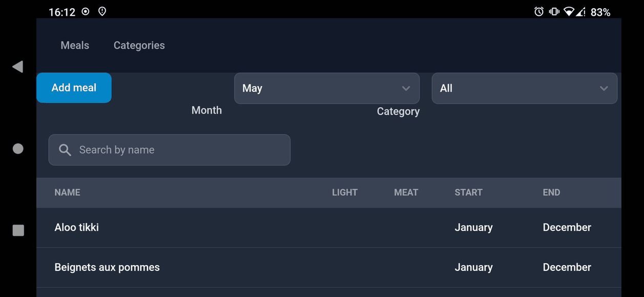
Task: Expand the chevron on the May selector
Action: (406, 88)
